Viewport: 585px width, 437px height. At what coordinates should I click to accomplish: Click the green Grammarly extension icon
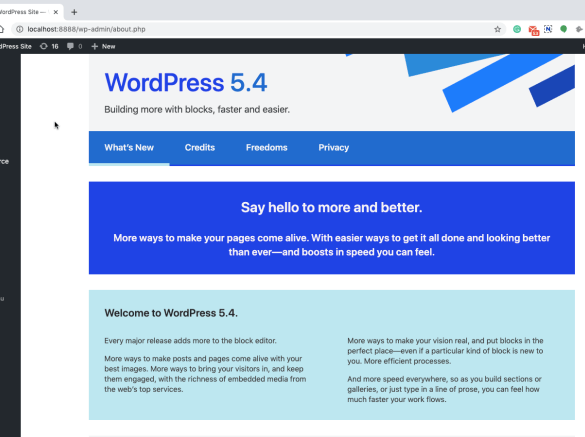click(x=517, y=29)
